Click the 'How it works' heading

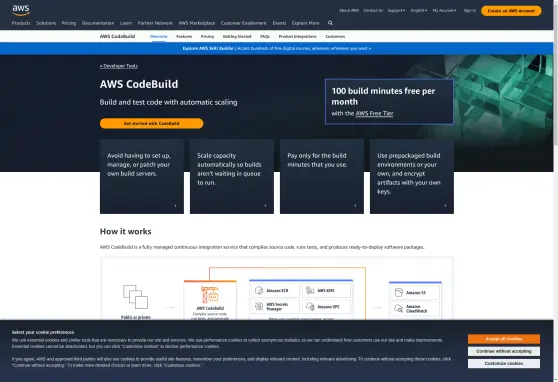tap(126, 232)
